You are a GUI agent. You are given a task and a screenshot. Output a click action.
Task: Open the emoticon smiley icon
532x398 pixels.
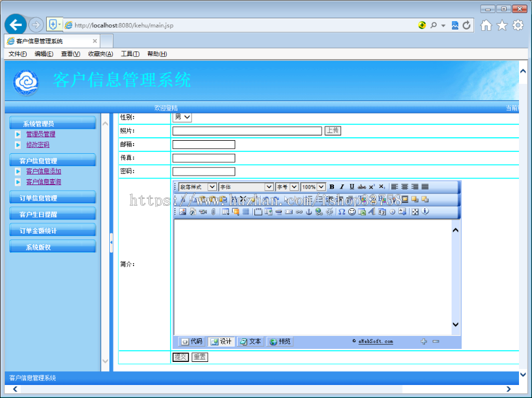[352, 212]
